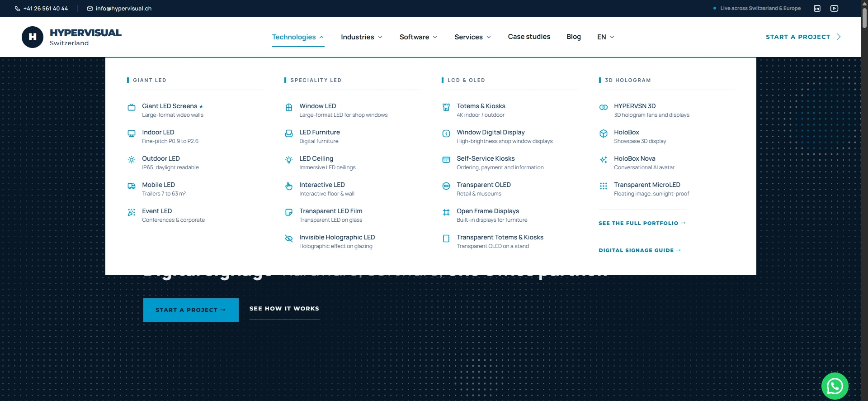The height and width of the screenshot is (401, 868).
Task: Collapse the Technologies dropdown menu
Action: (x=298, y=37)
